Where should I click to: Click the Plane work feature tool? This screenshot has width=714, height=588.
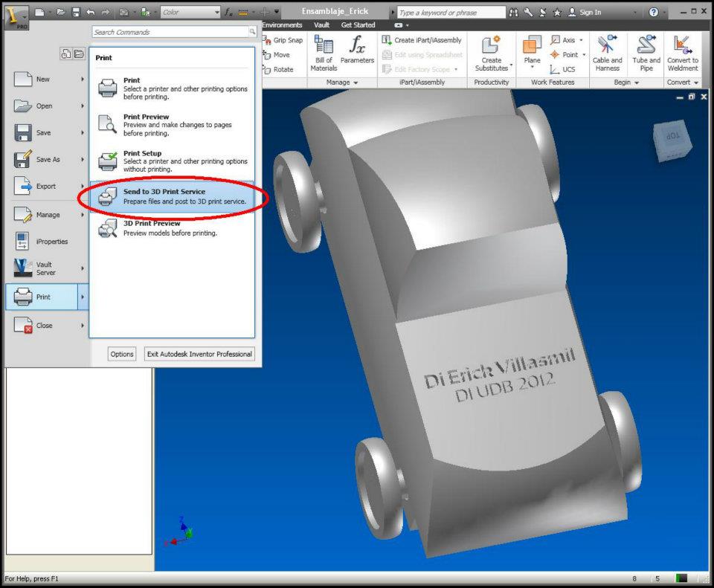[x=532, y=52]
